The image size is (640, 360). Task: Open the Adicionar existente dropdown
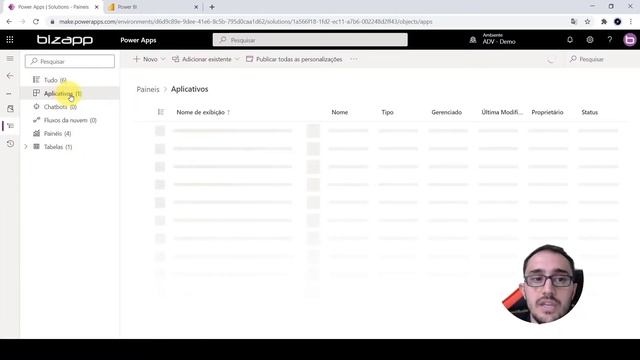(x=206, y=59)
